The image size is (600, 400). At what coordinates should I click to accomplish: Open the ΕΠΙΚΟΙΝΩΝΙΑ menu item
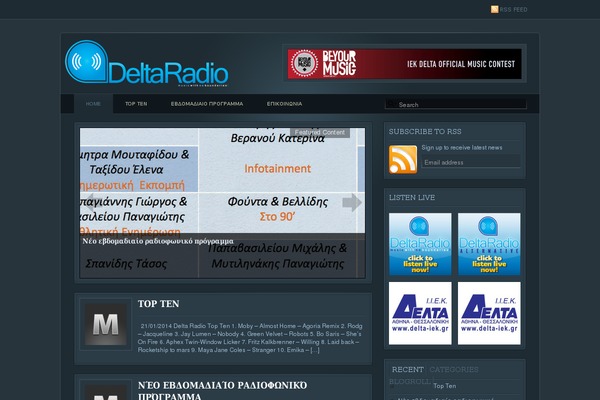[284, 104]
